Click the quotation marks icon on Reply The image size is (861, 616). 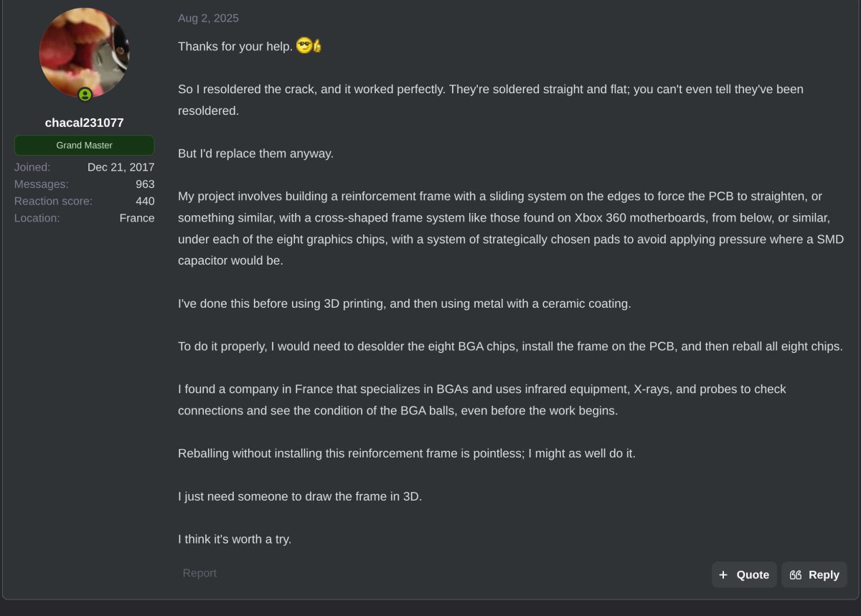[x=795, y=574]
